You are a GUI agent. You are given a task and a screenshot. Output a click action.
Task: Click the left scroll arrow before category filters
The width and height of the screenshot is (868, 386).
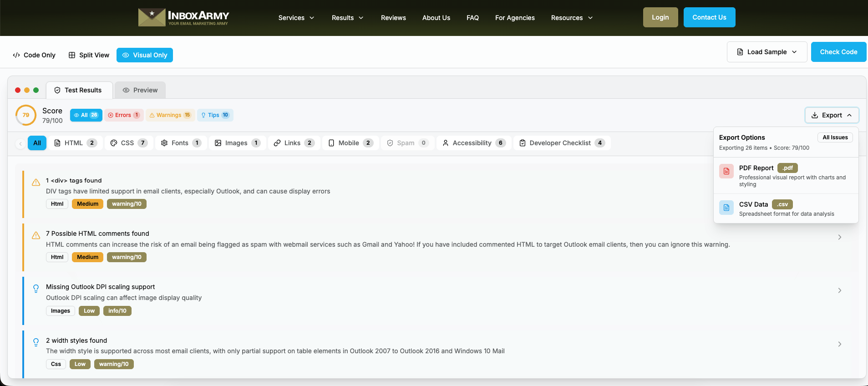click(x=20, y=143)
